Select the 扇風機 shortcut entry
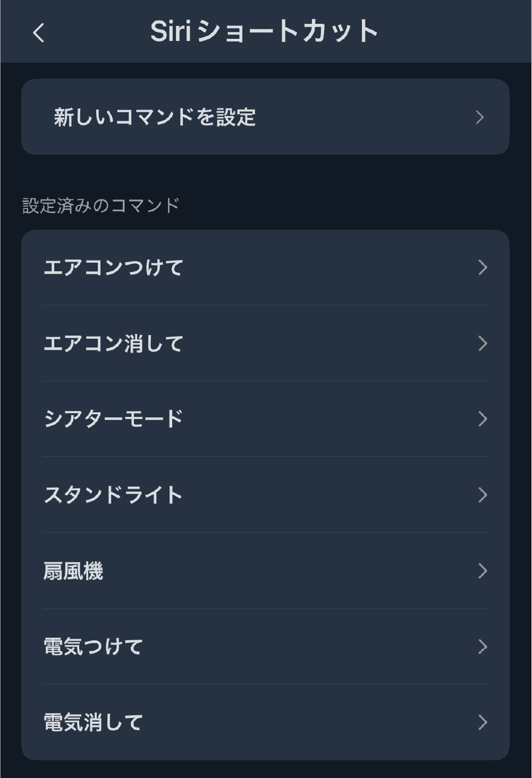Viewport: 532px width, 778px height. click(74, 572)
